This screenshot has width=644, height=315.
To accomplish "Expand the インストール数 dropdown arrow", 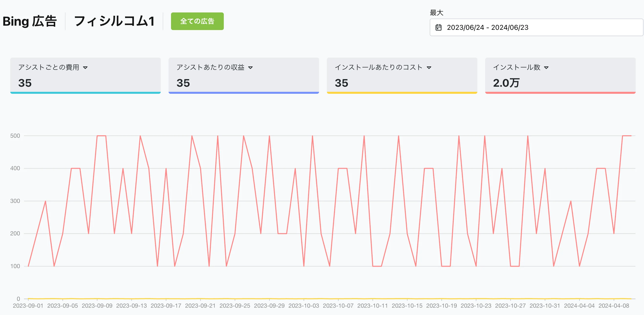I will (x=546, y=68).
